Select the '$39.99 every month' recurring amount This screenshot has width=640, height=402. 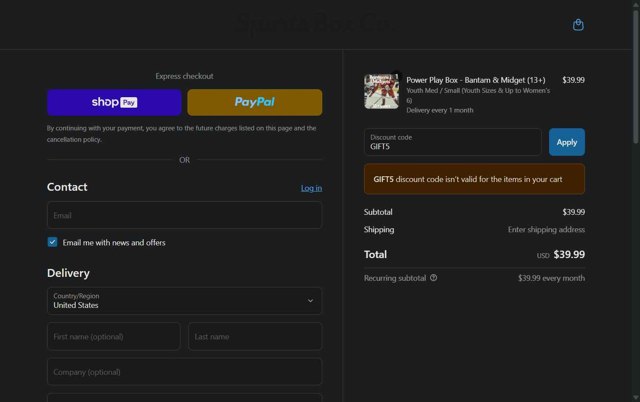[x=551, y=278]
